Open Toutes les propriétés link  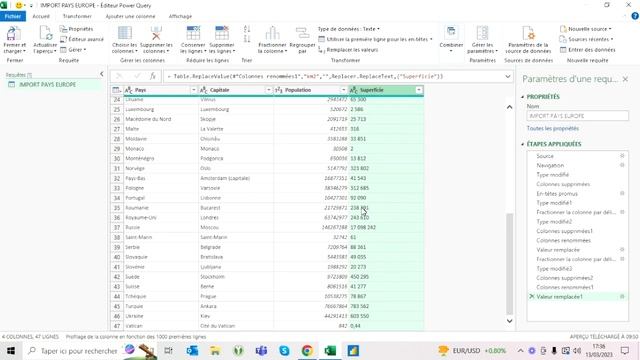click(x=553, y=128)
